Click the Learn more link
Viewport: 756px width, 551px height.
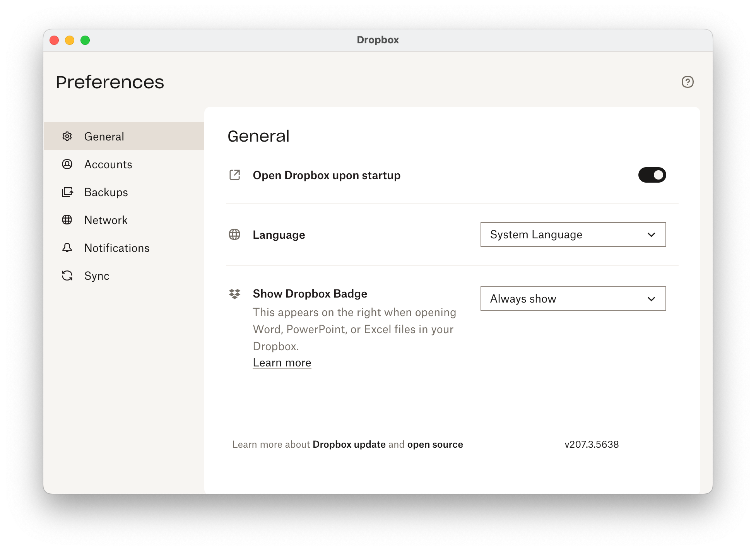(282, 363)
